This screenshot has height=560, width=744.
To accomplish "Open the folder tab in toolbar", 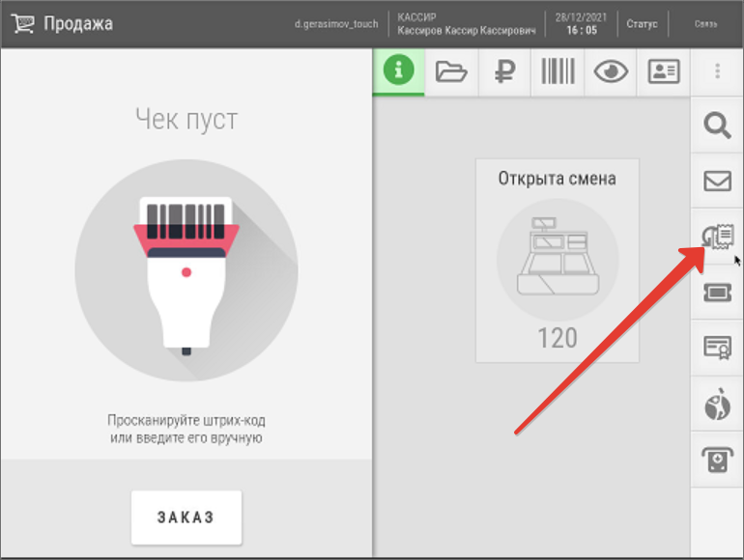I will 451,71.
